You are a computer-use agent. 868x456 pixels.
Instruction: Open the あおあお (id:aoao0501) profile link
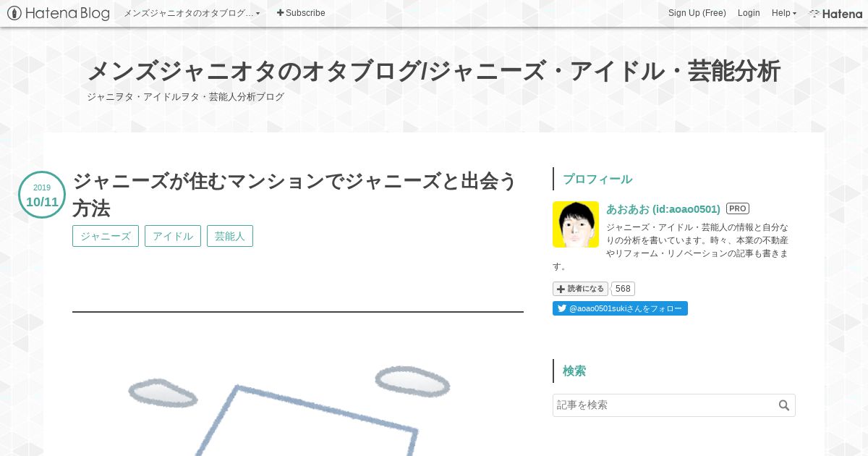[663, 208]
